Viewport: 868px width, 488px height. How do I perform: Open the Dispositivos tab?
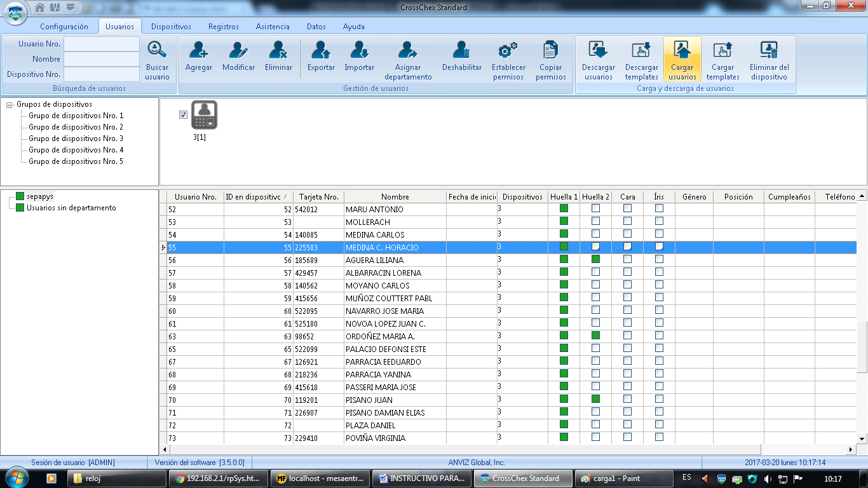(171, 27)
